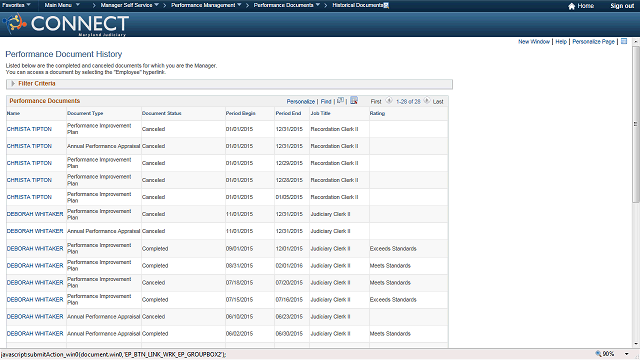Image resolution: width=640 pixels, height=360 pixels.
Task: Click the 90% zoom level value
Action: click(x=609, y=354)
